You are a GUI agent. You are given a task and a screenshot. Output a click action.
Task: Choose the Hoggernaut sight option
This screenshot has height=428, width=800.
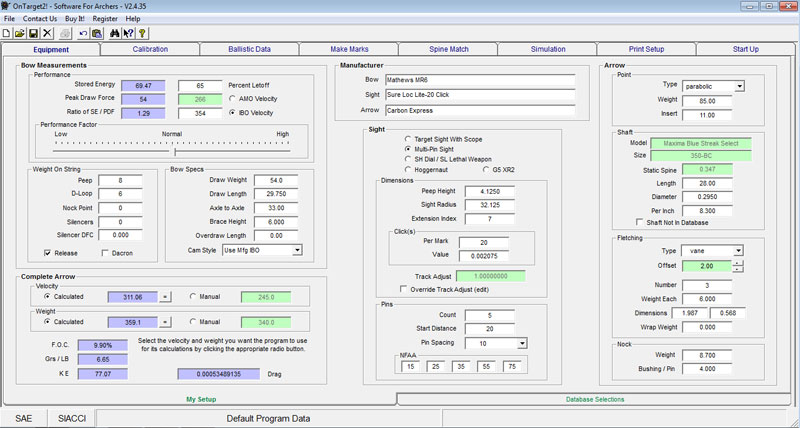408,169
